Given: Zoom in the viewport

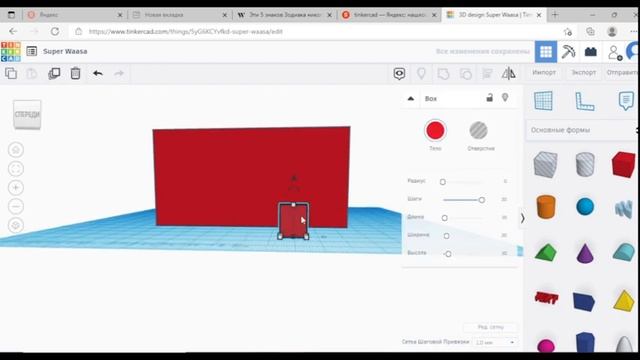Looking at the screenshot, I should point(16,188).
